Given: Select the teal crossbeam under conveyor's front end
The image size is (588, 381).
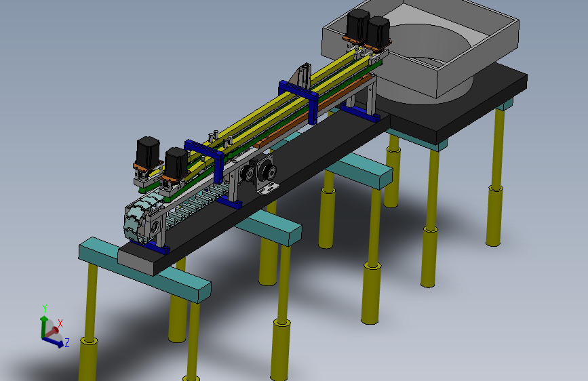Looking at the screenshot, I should tap(144, 270).
